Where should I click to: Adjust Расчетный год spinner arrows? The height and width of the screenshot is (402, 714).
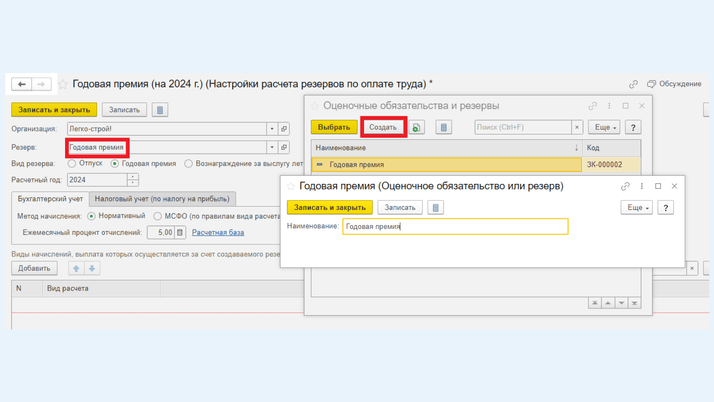point(133,180)
